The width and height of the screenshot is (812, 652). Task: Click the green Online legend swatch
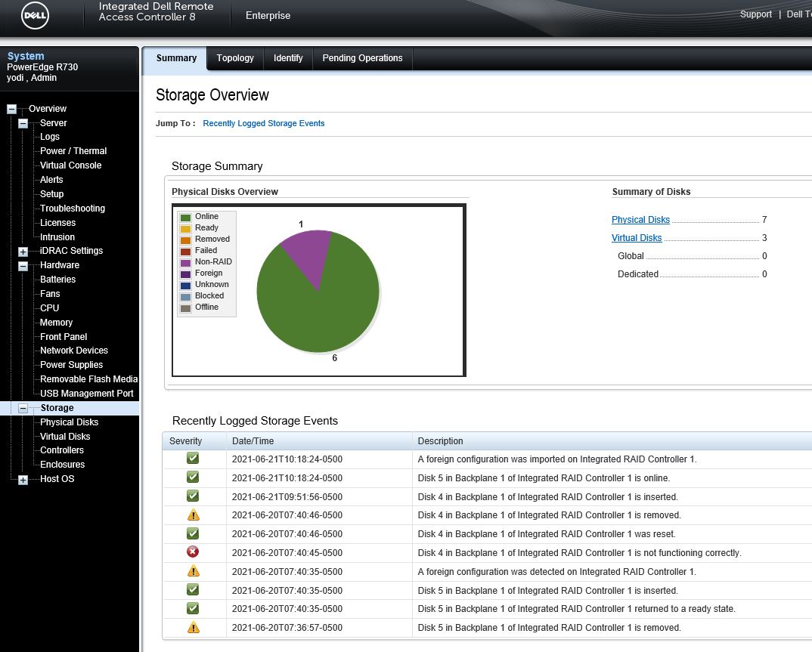pyautogui.click(x=185, y=218)
